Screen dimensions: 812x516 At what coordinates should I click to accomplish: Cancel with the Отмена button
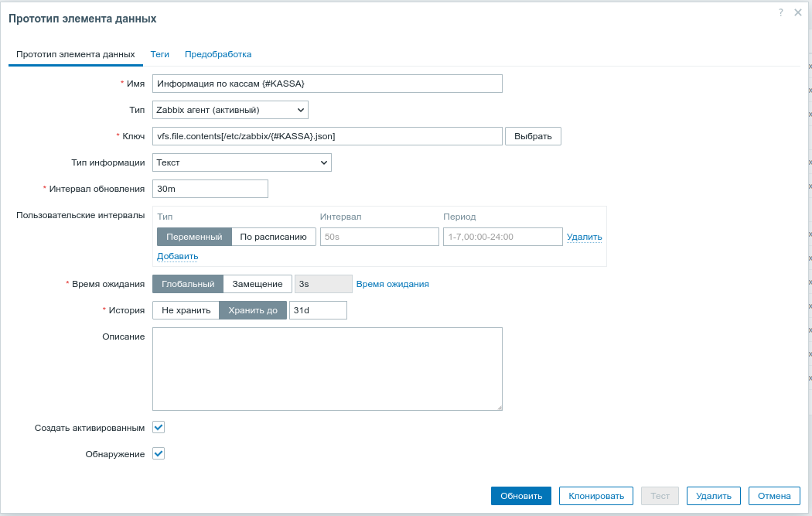774,496
